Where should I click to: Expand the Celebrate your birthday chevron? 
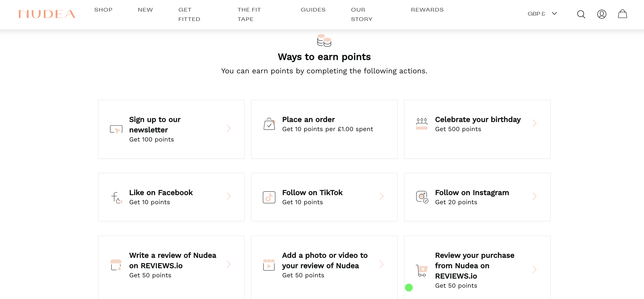point(534,123)
